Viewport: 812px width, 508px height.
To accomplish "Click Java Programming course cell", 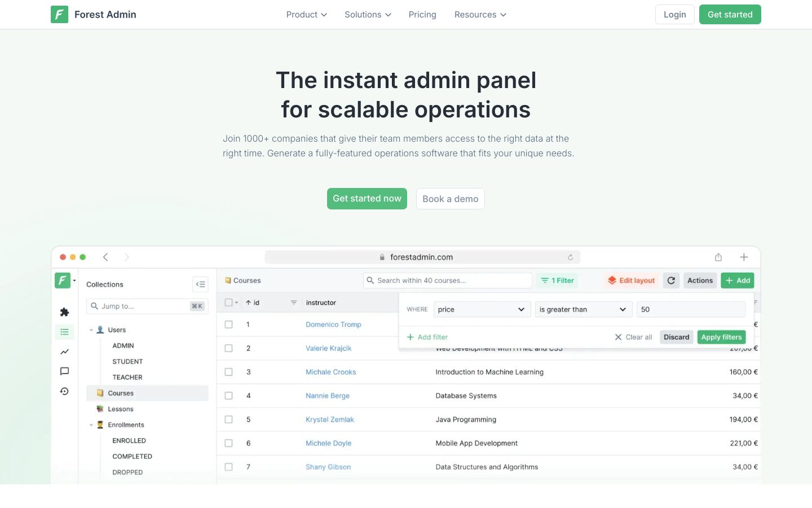I will tap(466, 419).
